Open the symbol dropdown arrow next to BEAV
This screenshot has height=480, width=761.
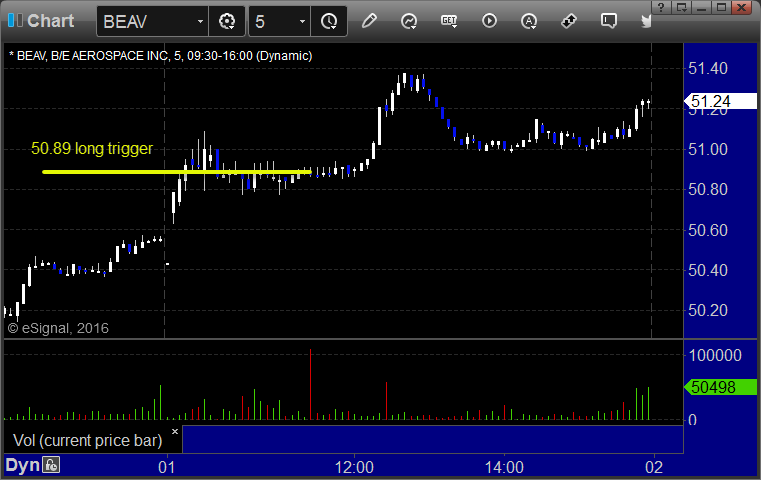point(200,22)
